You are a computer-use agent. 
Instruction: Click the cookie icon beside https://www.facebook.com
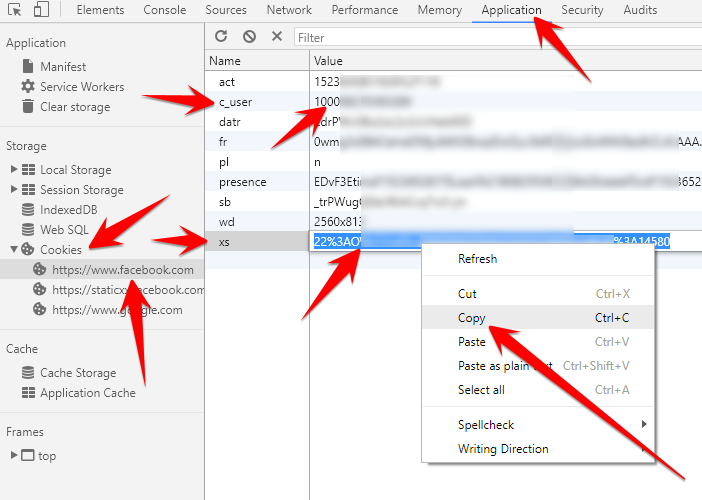coord(39,269)
